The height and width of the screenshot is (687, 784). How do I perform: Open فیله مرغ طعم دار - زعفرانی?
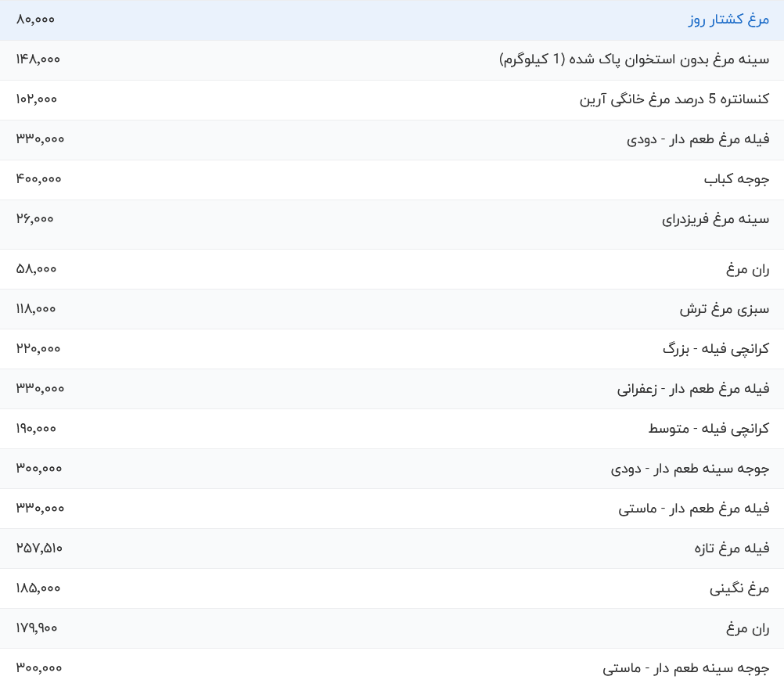[692, 389]
